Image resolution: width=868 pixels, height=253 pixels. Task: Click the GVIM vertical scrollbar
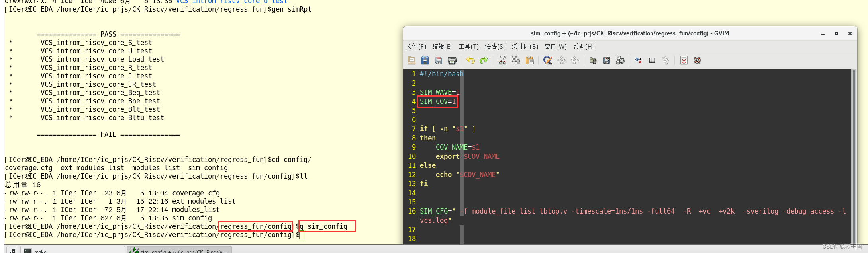coord(854,156)
